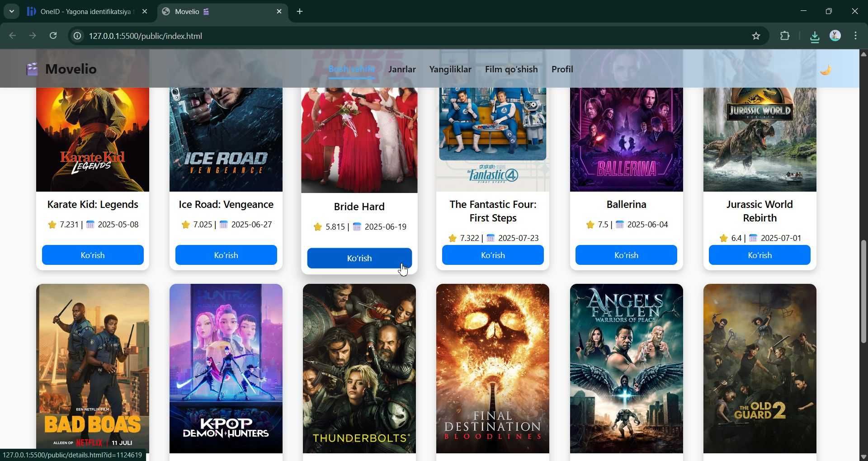Click the Movelio clapperboard logo icon
Image resolution: width=868 pixels, height=461 pixels.
pyautogui.click(x=32, y=69)
